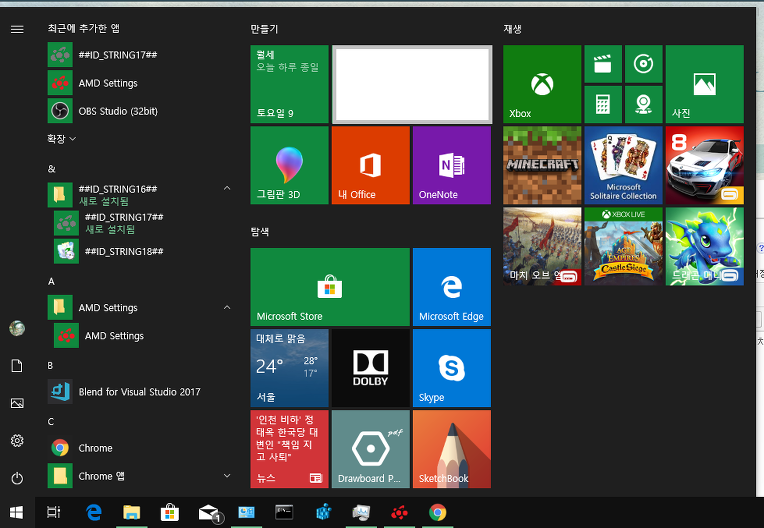The image size is (764, 528).
Task: Open SketchBook tile
Action: pos(452,449)
